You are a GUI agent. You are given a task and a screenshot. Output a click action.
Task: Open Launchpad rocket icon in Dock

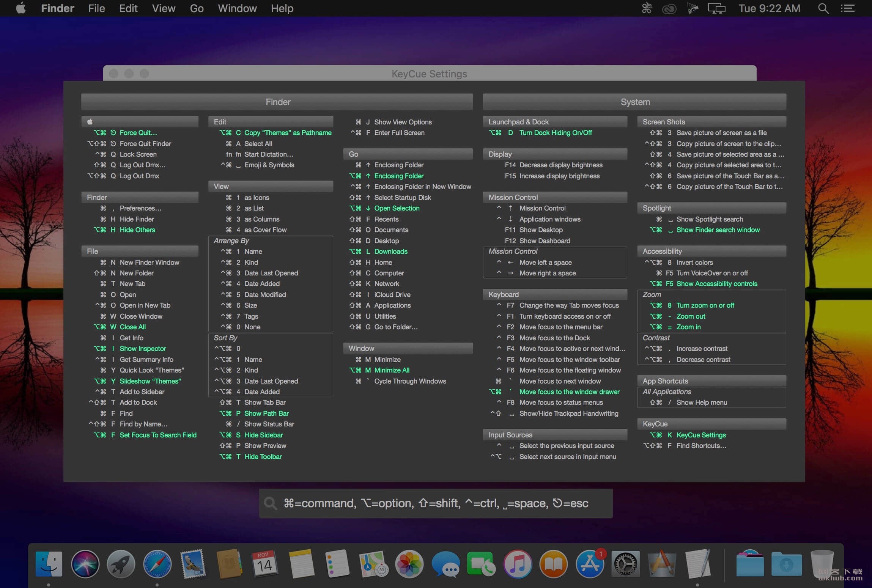click(121, 564)
